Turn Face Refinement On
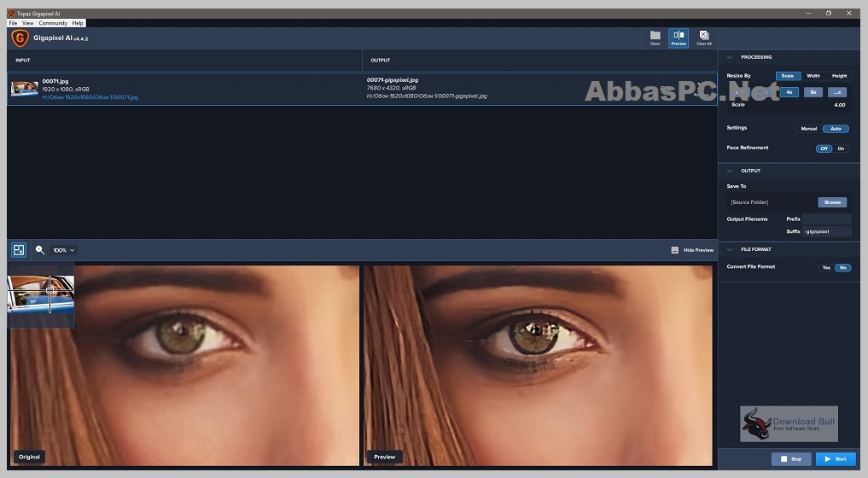Screen dimensions: 868x478 [x=841, y=149]
